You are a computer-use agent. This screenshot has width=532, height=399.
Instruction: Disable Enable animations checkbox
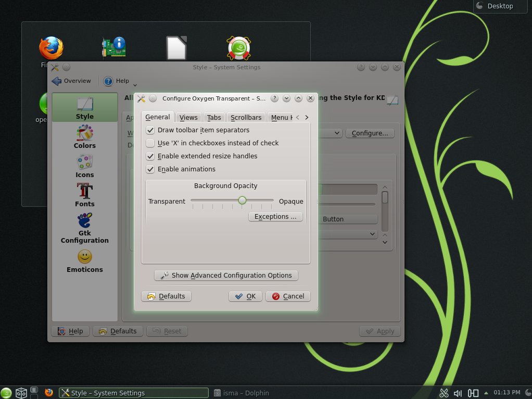(x=150, y=169)
